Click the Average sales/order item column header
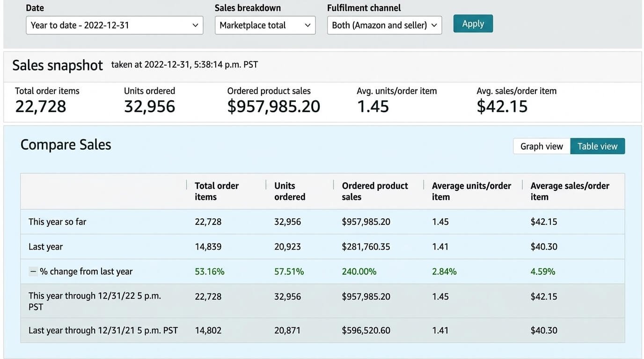The height and width of the screenshot is (359, 644). click(570, 191)
